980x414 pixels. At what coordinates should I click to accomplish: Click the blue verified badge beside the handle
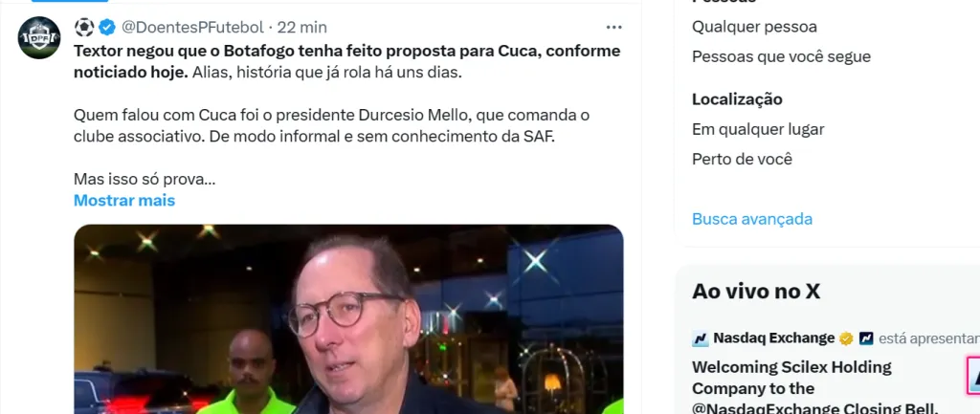[x=107, y=27]
